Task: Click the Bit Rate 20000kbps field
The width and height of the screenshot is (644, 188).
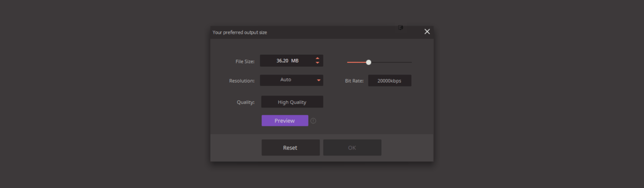Action: click(x=390, y=81)
